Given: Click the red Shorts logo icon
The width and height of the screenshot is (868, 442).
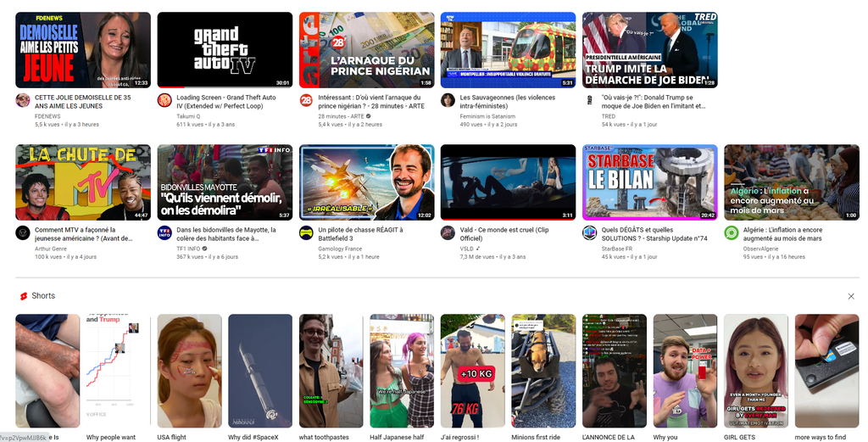Looking at the screenshot, I should pyautogui.click(x=24, y=296).
